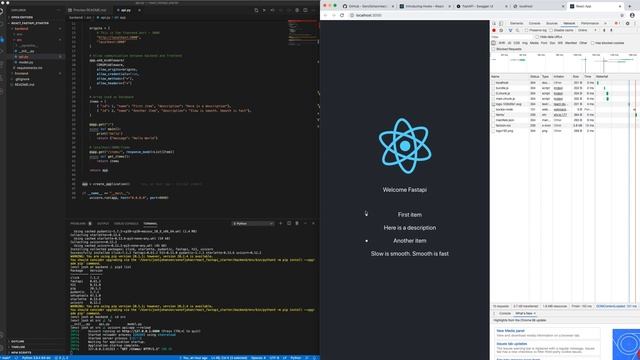Open the network throttling Online dropdown
This screenshot has width=640, height=360.
click(587, 30)
